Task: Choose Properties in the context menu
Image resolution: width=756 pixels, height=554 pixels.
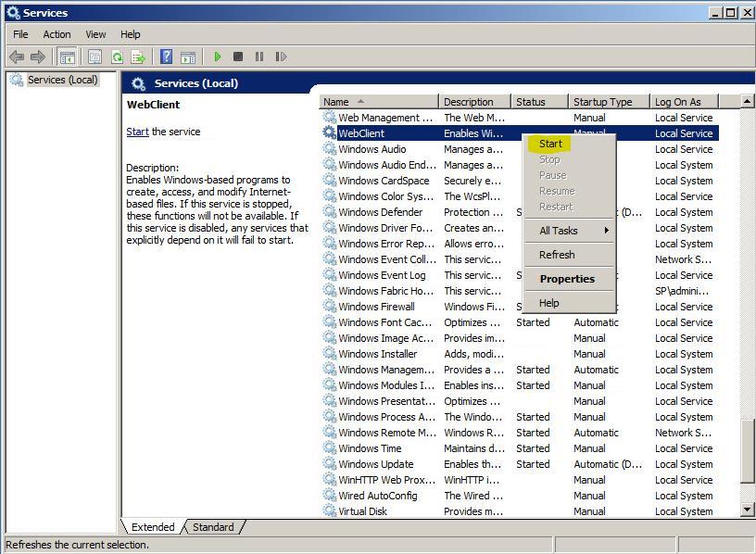Action: tap(567, 279)
